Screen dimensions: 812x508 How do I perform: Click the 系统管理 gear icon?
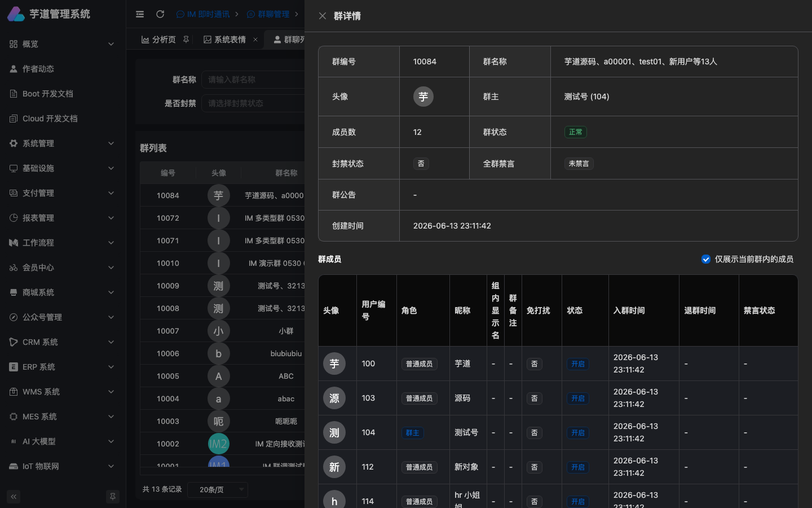click(14, 143)
